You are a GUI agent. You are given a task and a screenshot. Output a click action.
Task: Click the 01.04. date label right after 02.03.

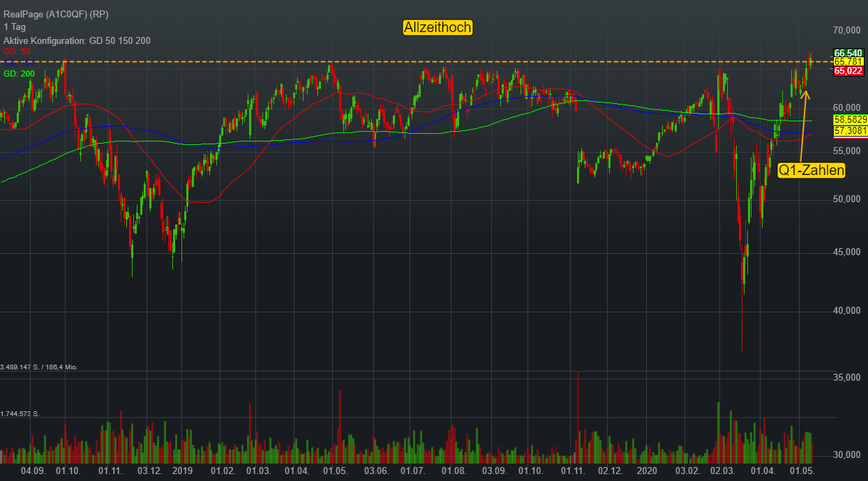(763, 471)
